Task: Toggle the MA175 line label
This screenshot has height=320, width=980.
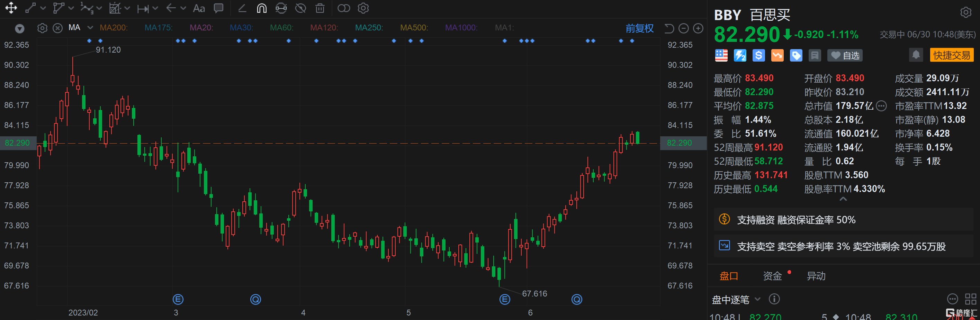Action: [x=159, y=28]
